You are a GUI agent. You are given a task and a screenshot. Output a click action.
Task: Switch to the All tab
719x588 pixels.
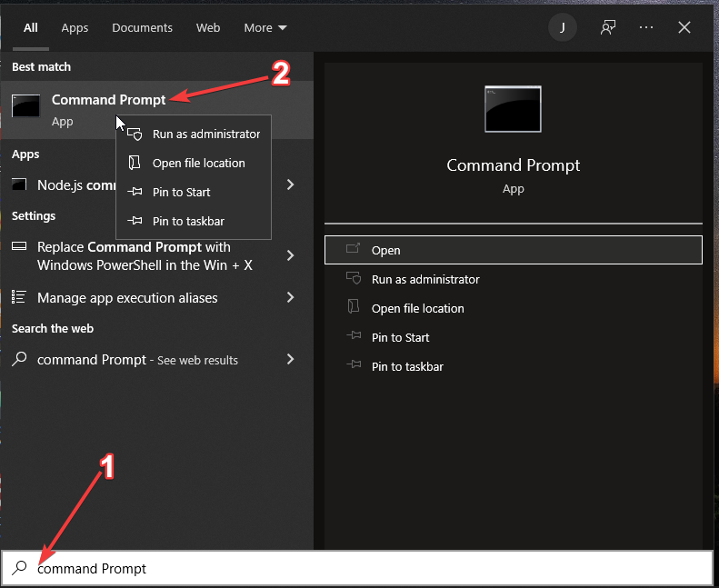click(x=31, y=28)
